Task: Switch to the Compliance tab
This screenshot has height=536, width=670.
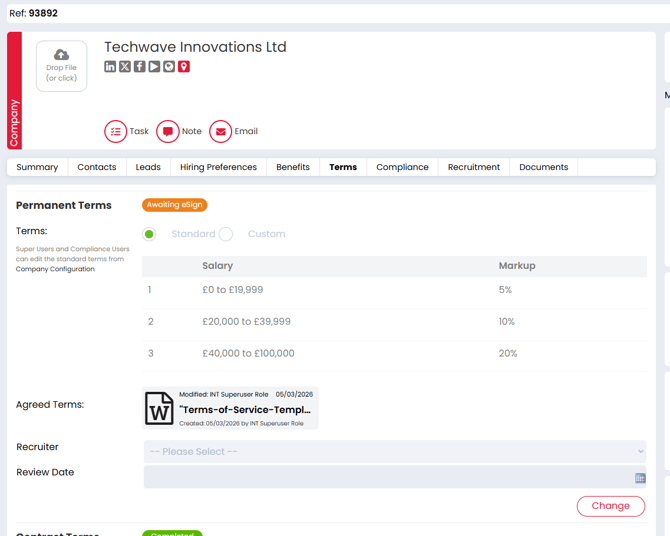Action: (x=402, y=167)
